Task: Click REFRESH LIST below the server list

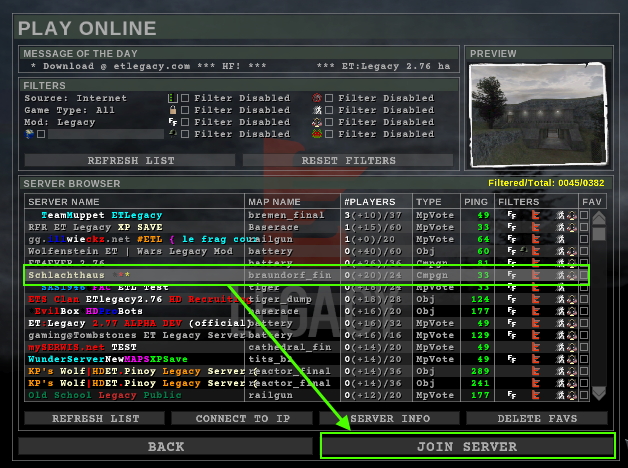Action: tap(95, 418)
